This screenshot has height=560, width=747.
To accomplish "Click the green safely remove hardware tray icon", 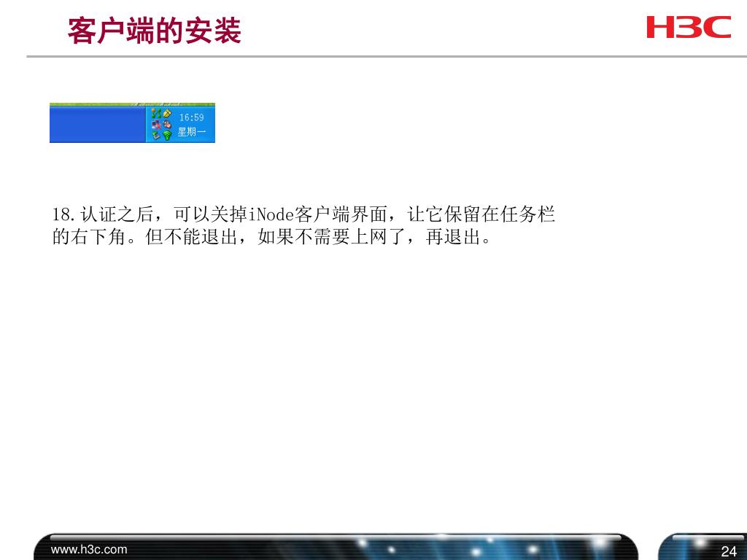I will [x=156, y=136].
